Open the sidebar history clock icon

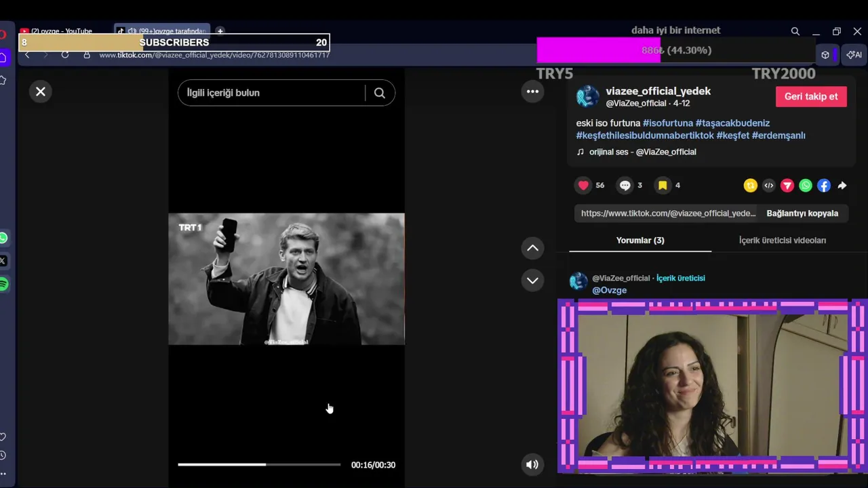3,455
